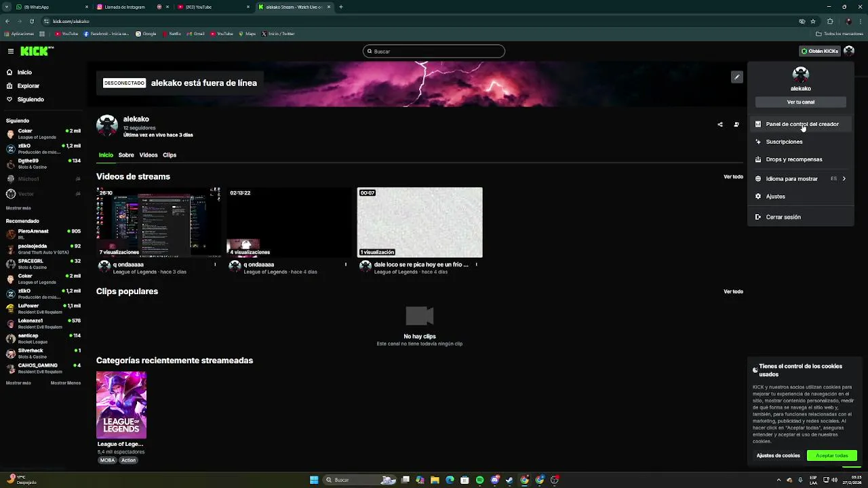Collapse with Mostrar Menos
868x488 pixels.
[x=66, y=383]
